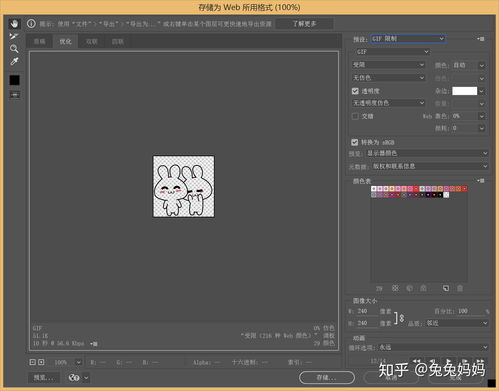Viewport: 499px width, 391px height.
Task: Open the GIF file format dropdown
Action: 392,52
